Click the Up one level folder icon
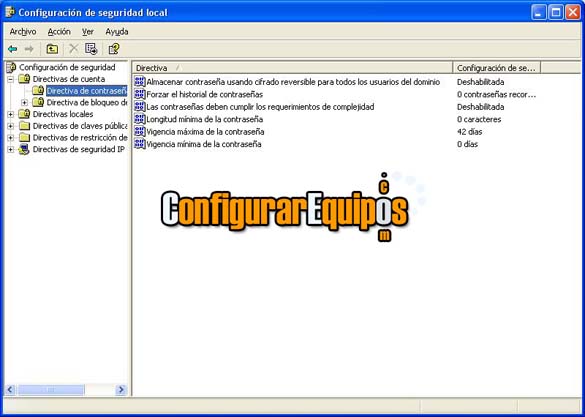 [x=52, y=49]
